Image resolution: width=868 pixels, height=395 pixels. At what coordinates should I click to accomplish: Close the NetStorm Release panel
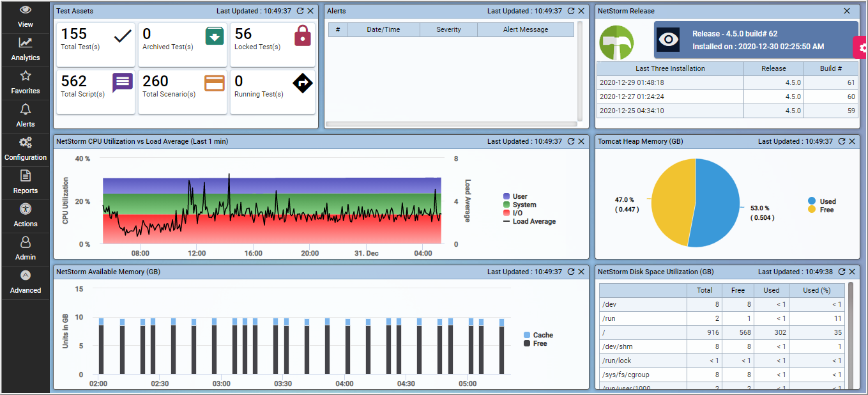pos(847,11)
